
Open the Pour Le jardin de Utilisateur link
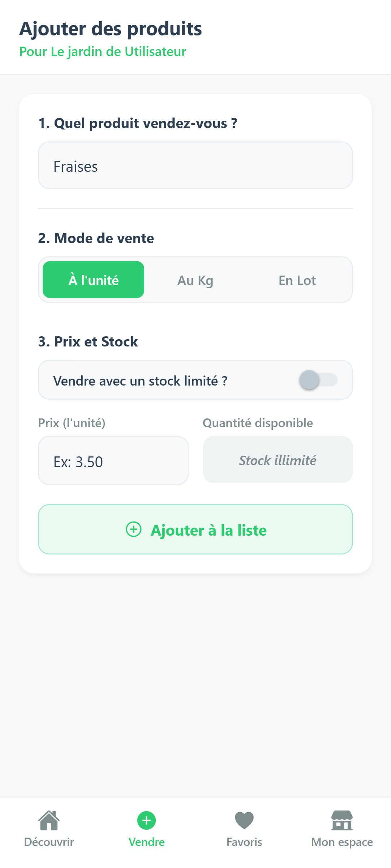pyautogui.click(x=103, y=52)
